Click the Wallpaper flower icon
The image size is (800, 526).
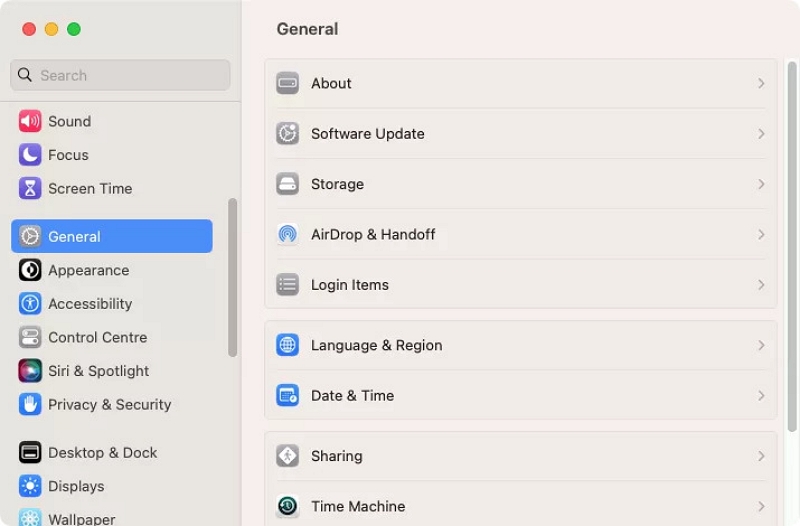click(x=30, y=517)
